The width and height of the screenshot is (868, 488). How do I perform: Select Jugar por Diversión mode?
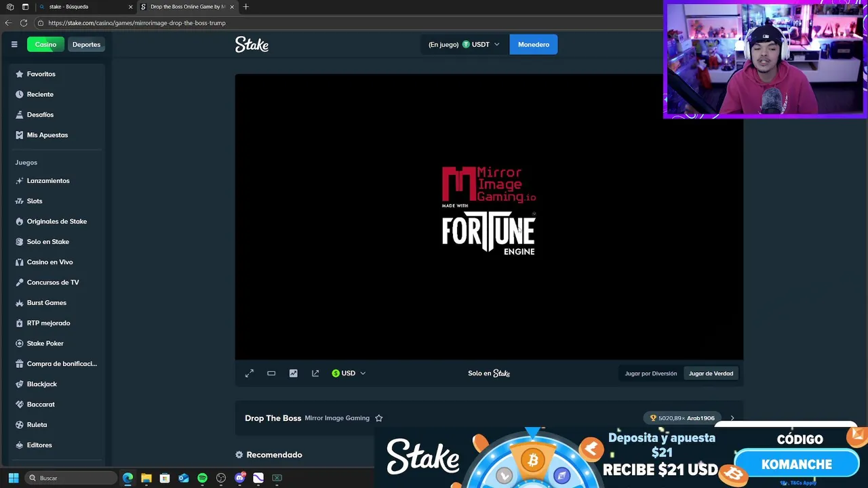pyautogui.click(x=651, y=373)
